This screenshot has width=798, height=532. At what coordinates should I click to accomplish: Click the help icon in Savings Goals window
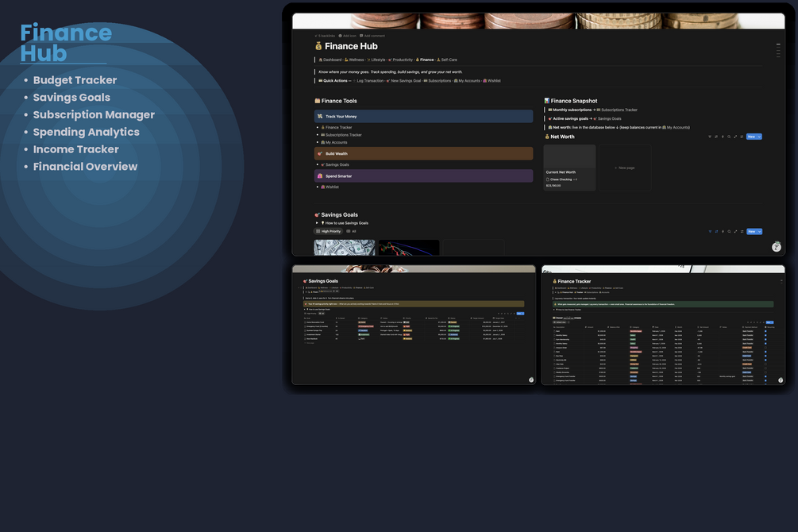(x=531, y=380)
